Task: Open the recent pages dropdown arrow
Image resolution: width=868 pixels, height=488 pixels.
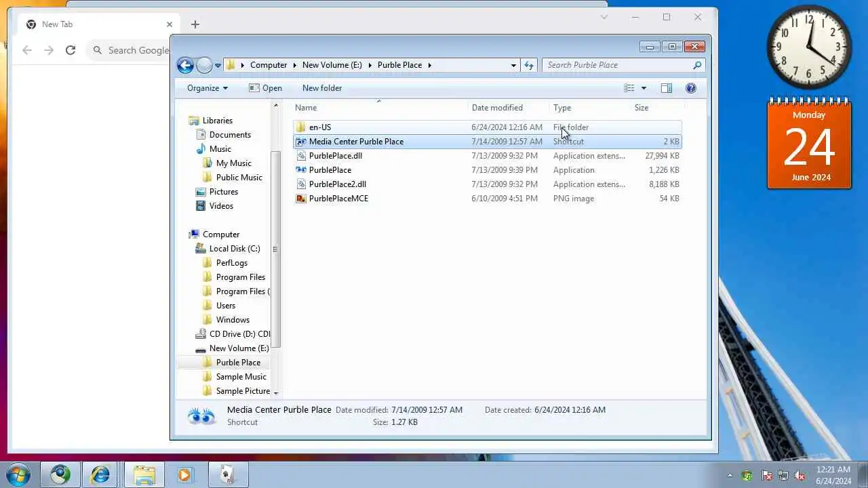Action: tap(218, 66)
